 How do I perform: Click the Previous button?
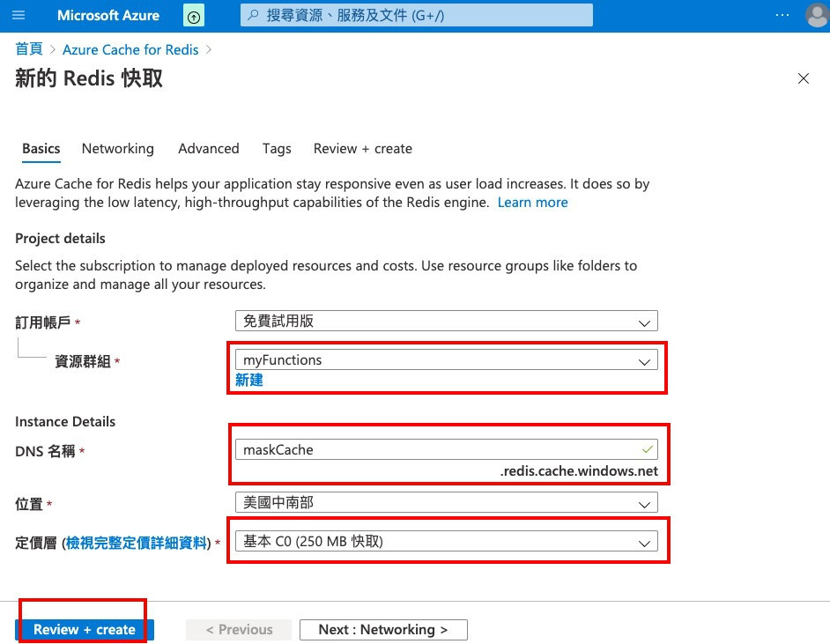[239, 630]
